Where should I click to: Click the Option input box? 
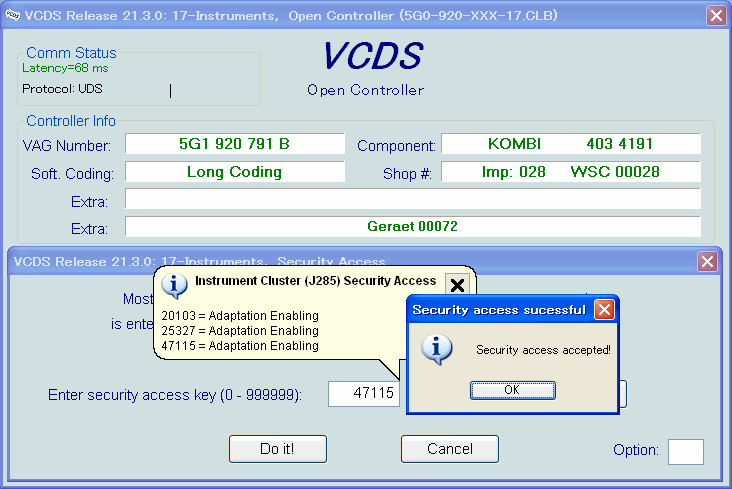685,452
